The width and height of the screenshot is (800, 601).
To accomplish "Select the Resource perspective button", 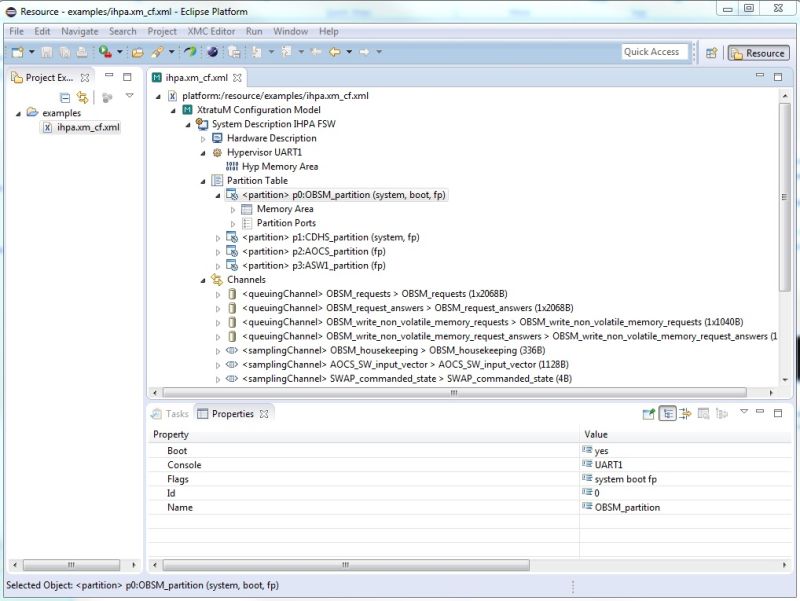I will (x=759, y=53).
